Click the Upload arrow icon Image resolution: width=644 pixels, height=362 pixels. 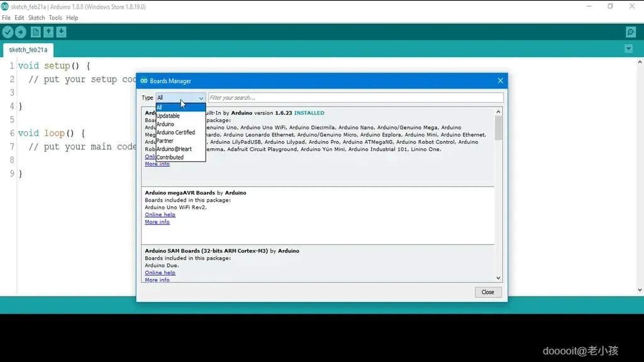pos(21,32)
